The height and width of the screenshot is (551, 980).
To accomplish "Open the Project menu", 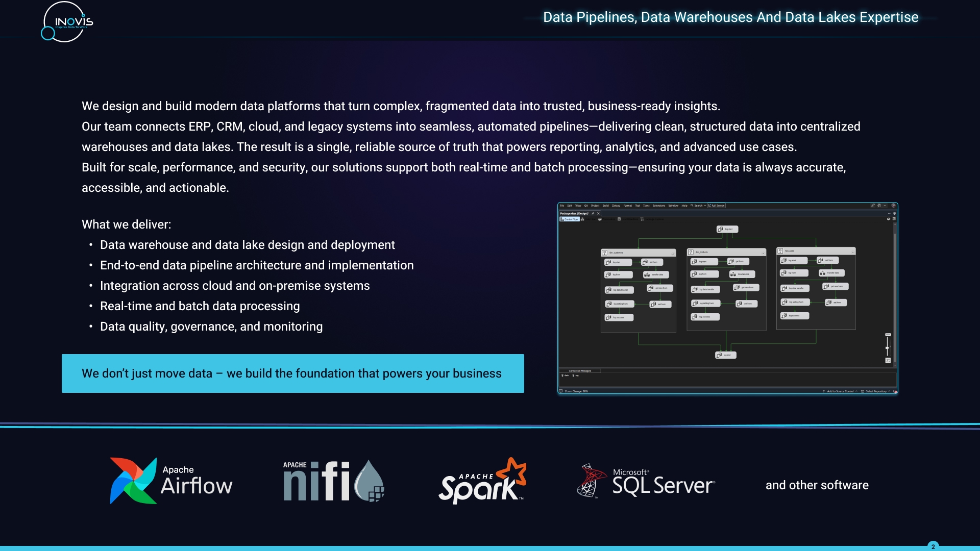I will pyautogui.click(x=595, y=206).
